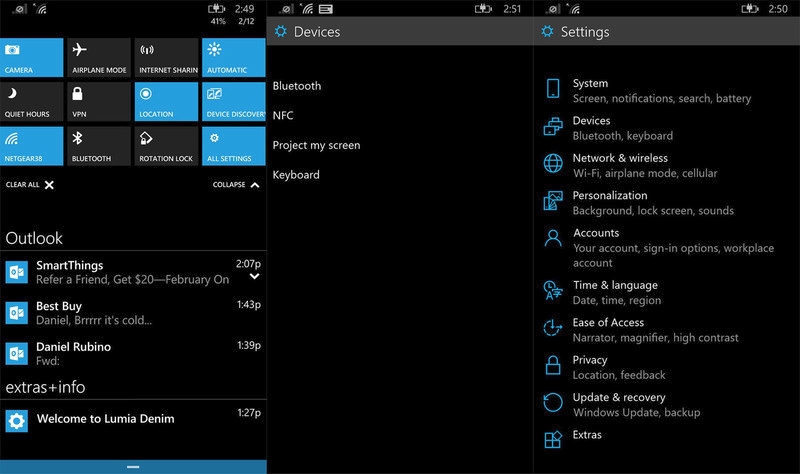
Task: Open All Settings tile
Action: [234, 146]
